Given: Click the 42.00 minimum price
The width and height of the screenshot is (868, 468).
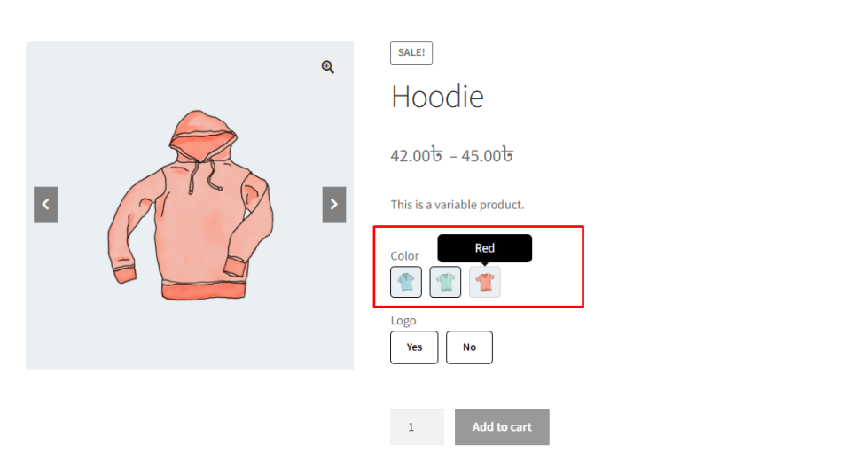Looking at the screenshot, I should 417,155.
